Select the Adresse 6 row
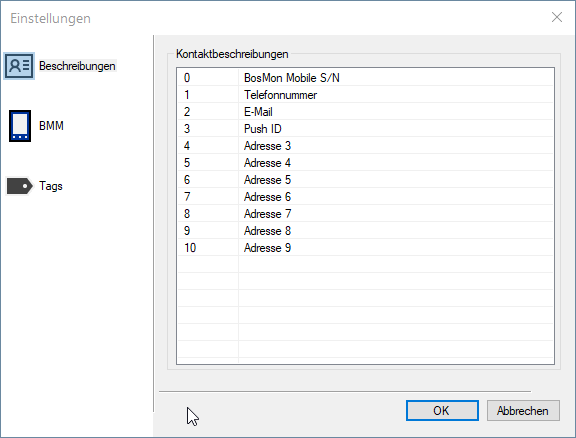Viewport: 576px width, 438px height. (365, 197)
